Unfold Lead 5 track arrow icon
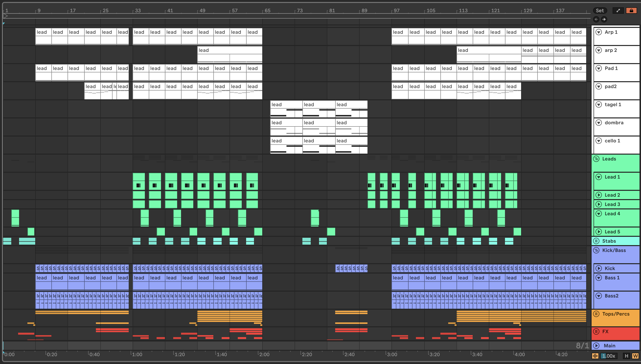The width and height of the screenshot is (641, 364). coord(598,232)
